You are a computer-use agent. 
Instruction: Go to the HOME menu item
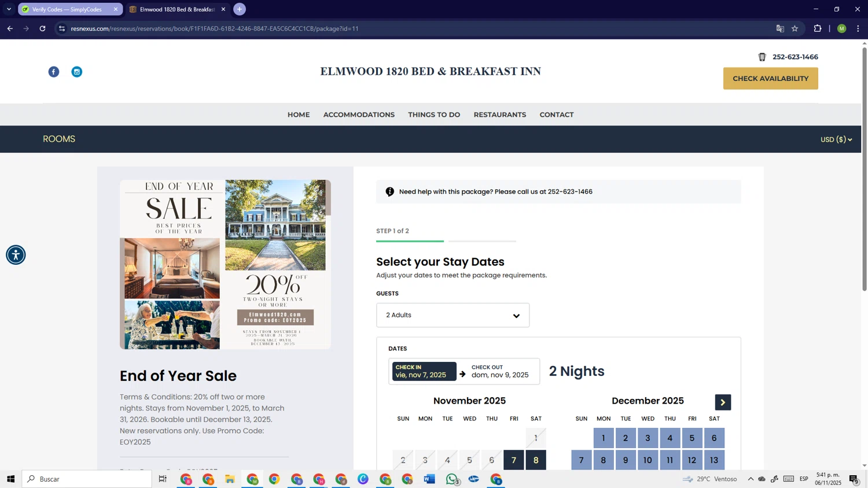pyautogui.click(x=299, y=114)
